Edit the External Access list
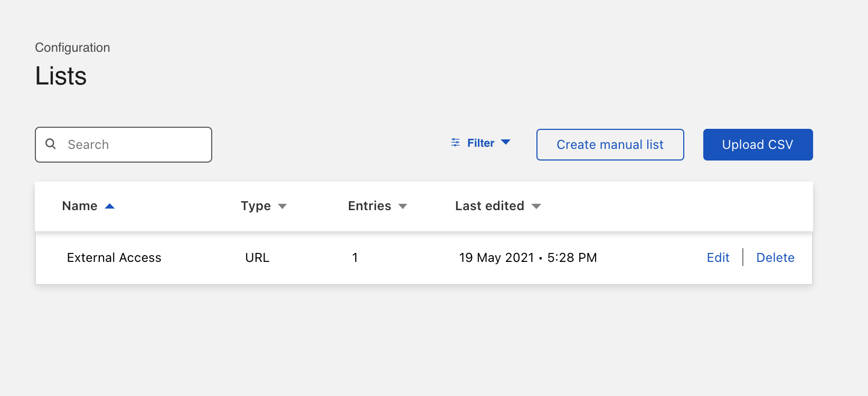The height and width of the screenshot is (396, 868). click(718, 258)
